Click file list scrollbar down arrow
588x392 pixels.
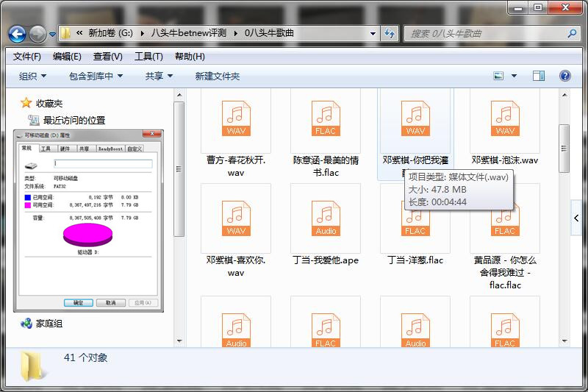click(564, 341)
